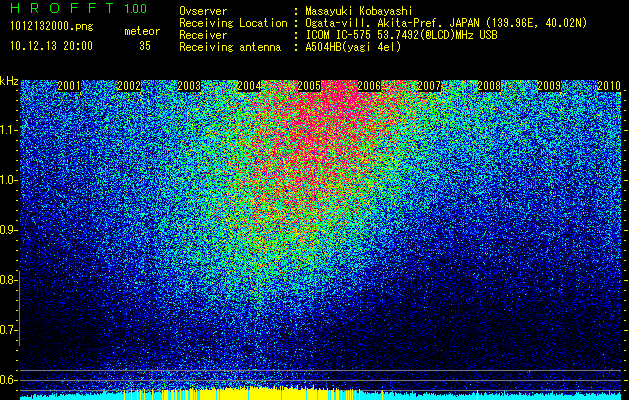Viewport: 629px width, 400px height.
Task: Click the 2005 time marker
Action: point(309,86)
